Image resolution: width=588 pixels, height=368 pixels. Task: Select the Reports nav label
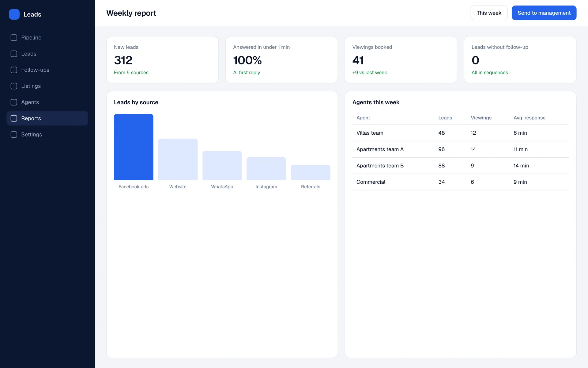pyautogui.click(x=31, y=118)
